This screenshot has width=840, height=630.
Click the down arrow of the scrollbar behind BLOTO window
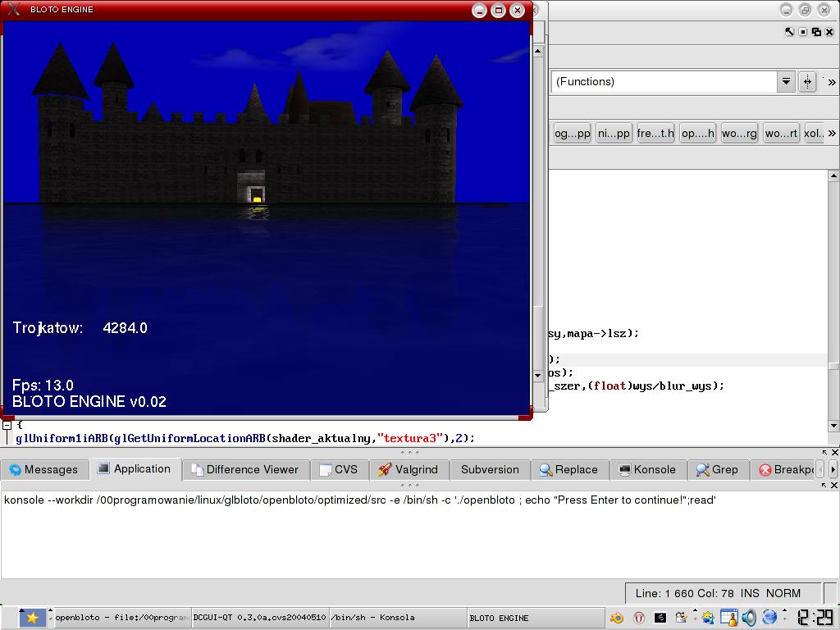pyautogui.click(x=538, y=375)
